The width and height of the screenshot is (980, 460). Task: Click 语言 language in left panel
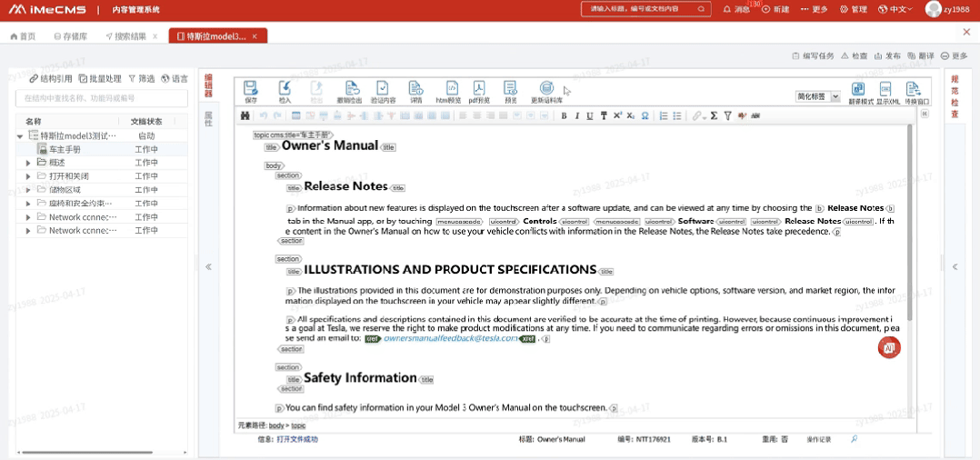(175, 79)
